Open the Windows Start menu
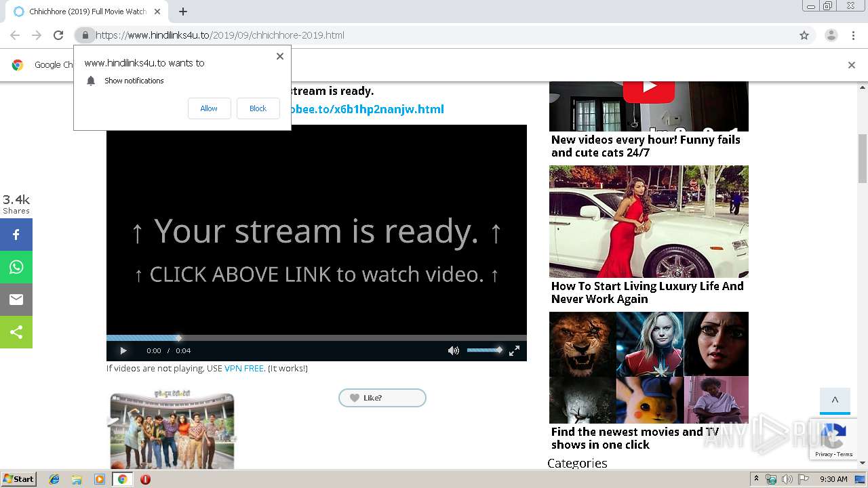The image size is (868, 488). coord(18,479)
